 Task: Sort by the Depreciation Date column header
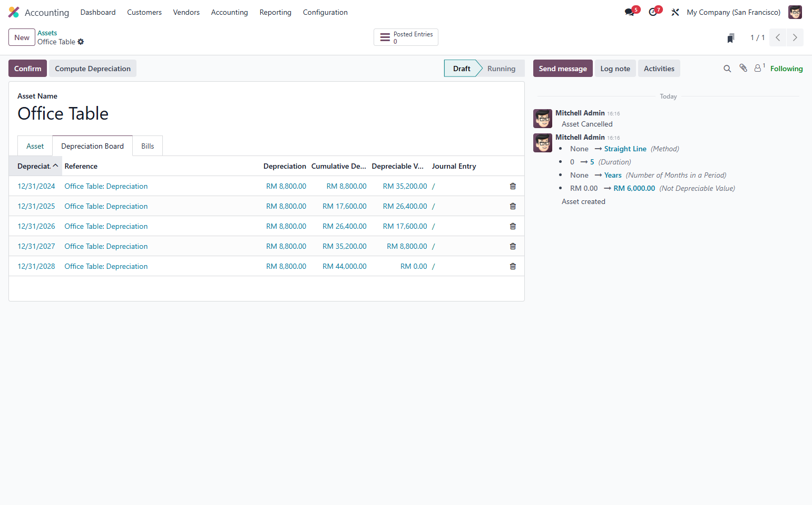pyautogui.click(x=35, y=166)
